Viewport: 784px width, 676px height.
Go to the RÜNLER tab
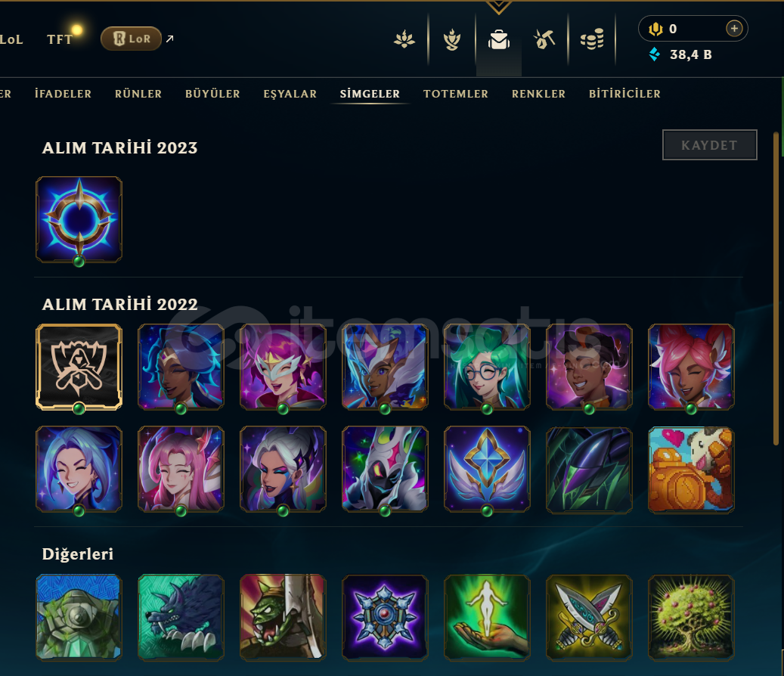pos(138,94)
